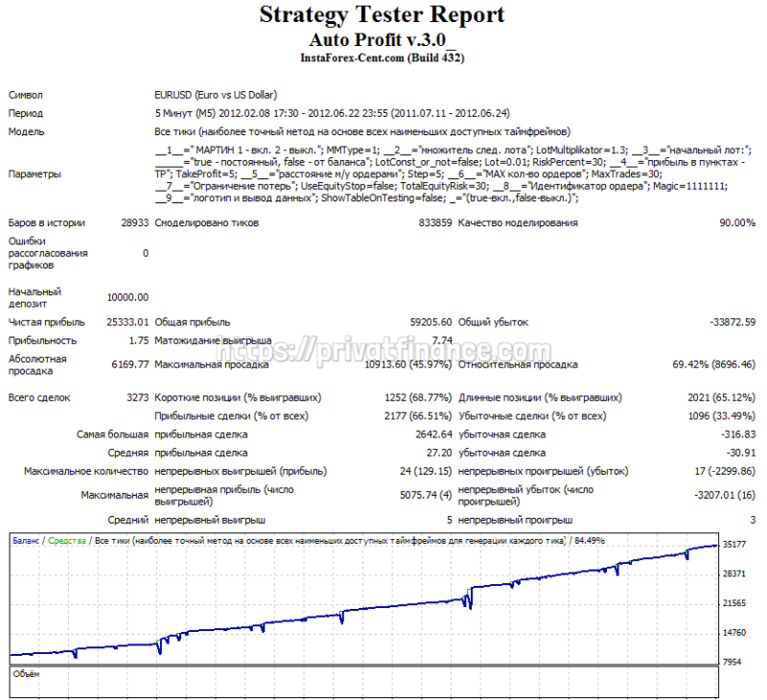Click the 'Максимальная просадка' label

[x=211, y=365]
